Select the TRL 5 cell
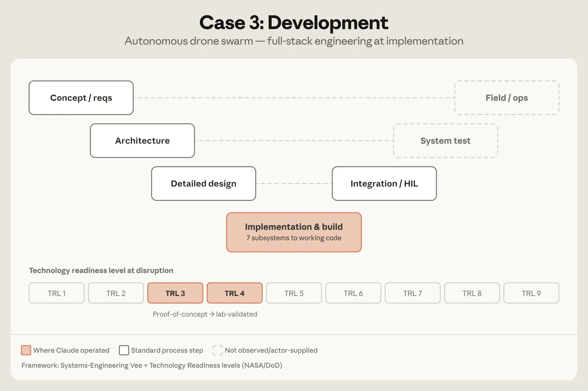The width and height of the screenshot is (588, 391). coord(294,293)
